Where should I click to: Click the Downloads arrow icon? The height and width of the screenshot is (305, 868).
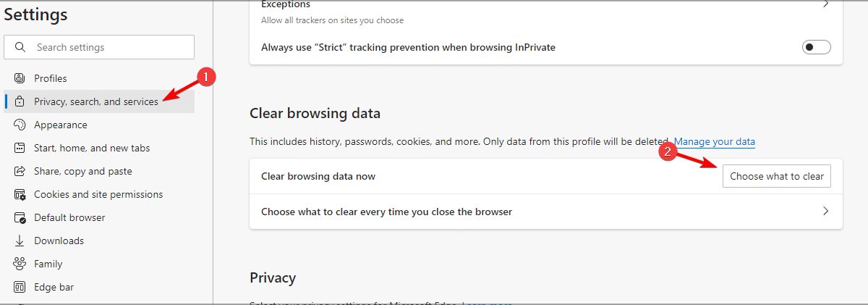pyautogui.click(x=20, y=241)
